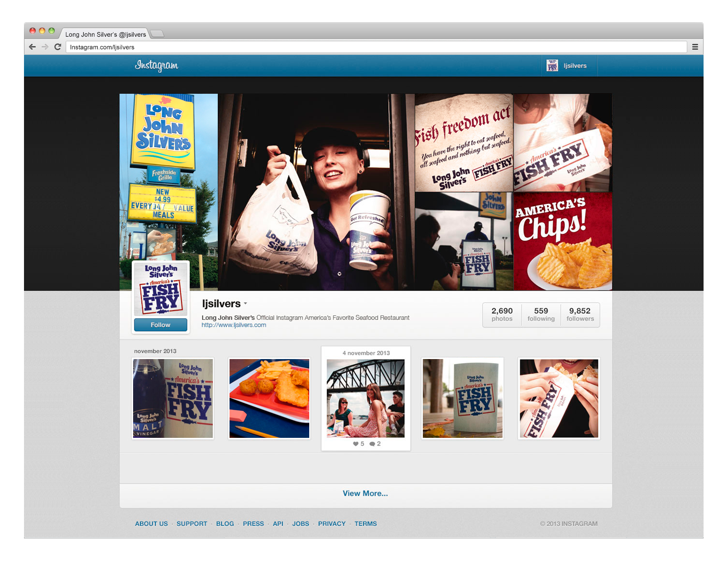Reload the page with refresh icon

pyautogui.click(x=57, y=47)
